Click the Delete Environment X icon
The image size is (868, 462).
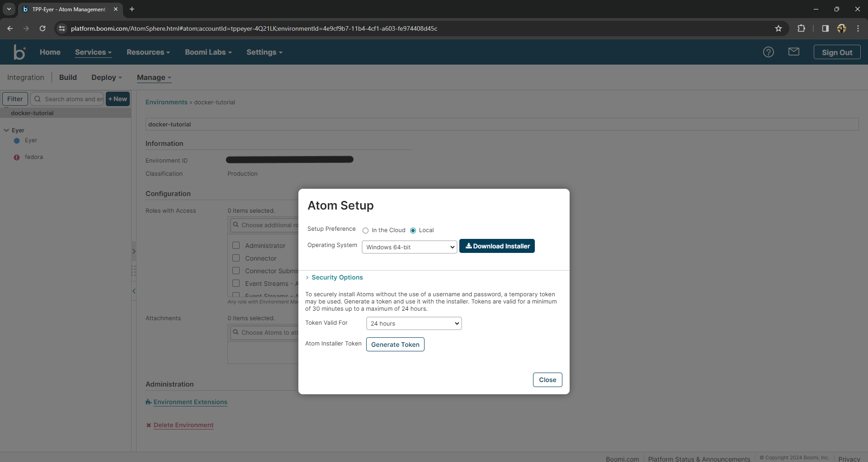click(x=148, y=425)
